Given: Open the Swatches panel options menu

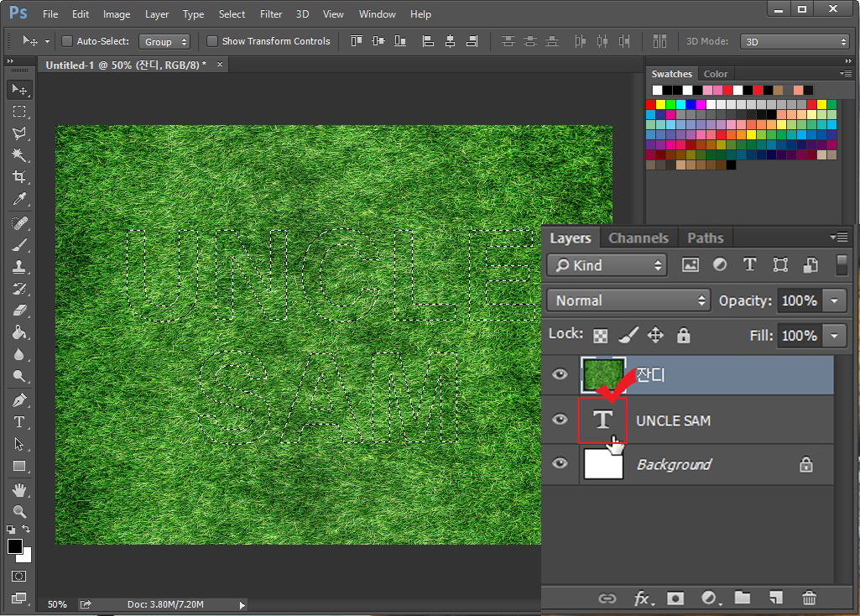Looking at the screenshot, I should (x=845, y=73).
